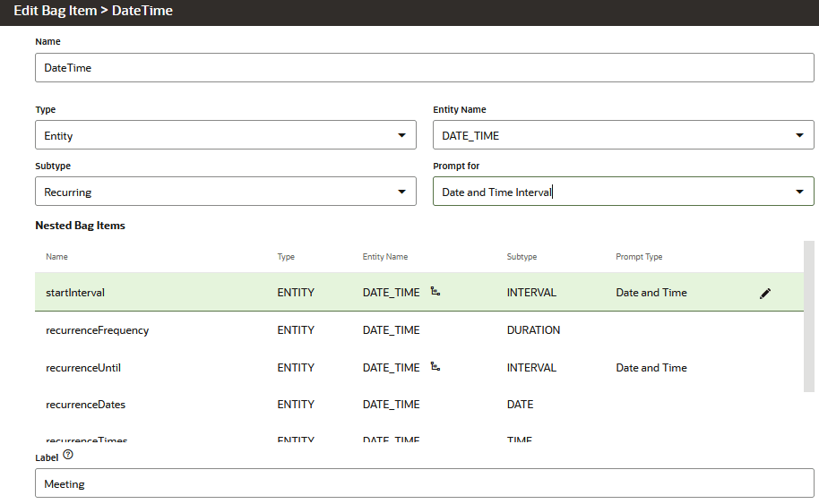This screenshot has height=504, width=819.
Task: Click the nested hierarchy icon beside startInterval
Action: pyautogui.click(x=435, y=292)
